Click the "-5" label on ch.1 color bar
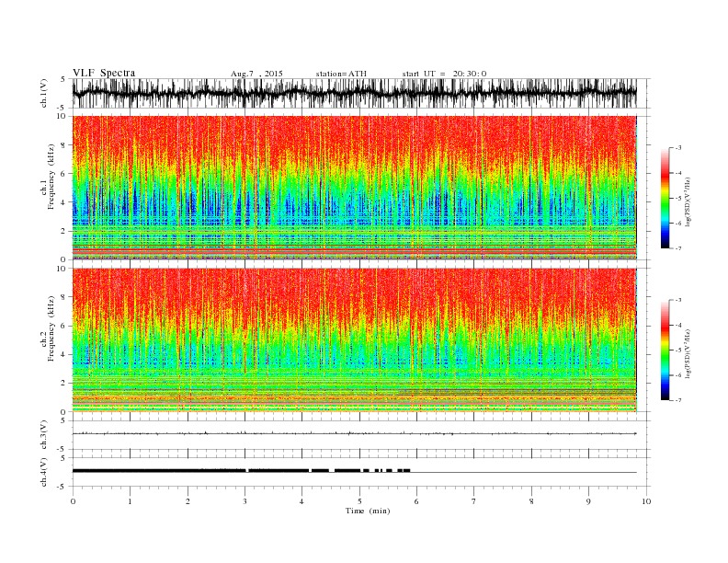 tap(677, 199)
